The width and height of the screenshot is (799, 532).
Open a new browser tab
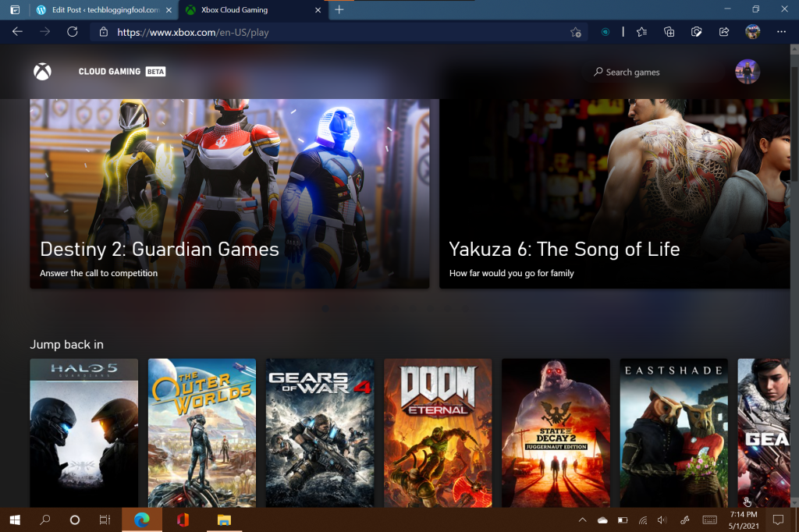339,10
